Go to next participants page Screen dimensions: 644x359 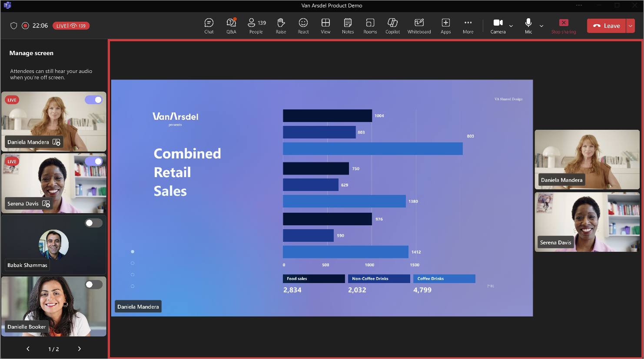click(79, 349)
